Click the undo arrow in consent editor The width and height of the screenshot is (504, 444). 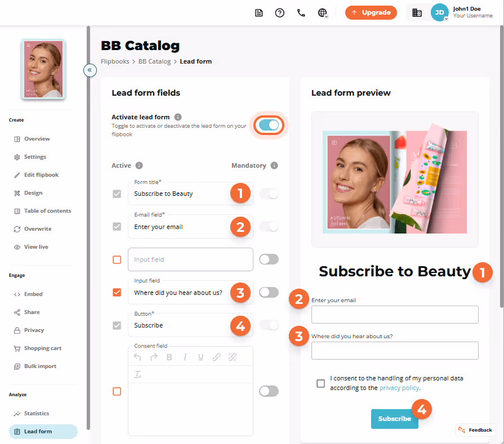coord(137,357)
